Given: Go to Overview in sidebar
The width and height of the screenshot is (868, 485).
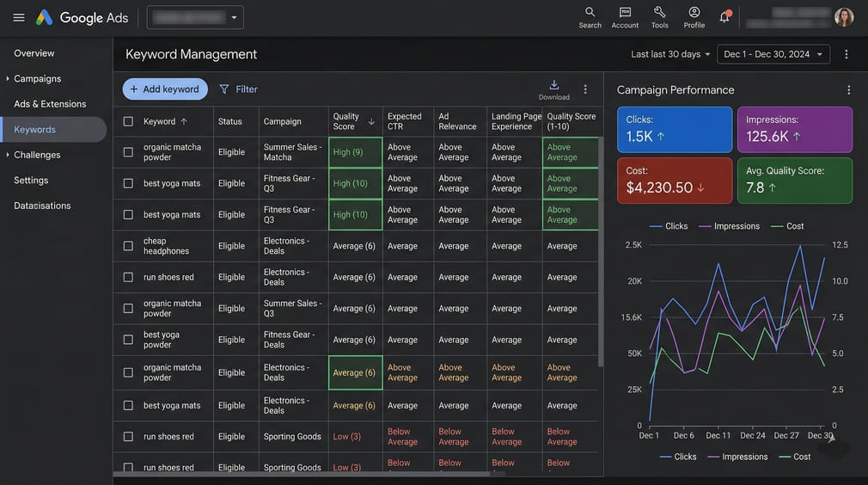Looking at the screenshot, I should click(34, 53).
